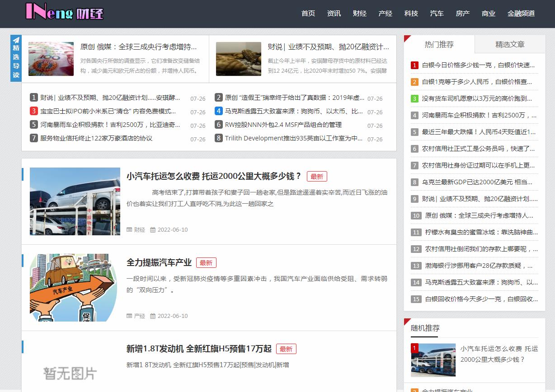This screenshot has height=392, width=555.
Task: Open hot item 柠檬水有臭虫的蜜雪冰城
Action: click(482, 232)
